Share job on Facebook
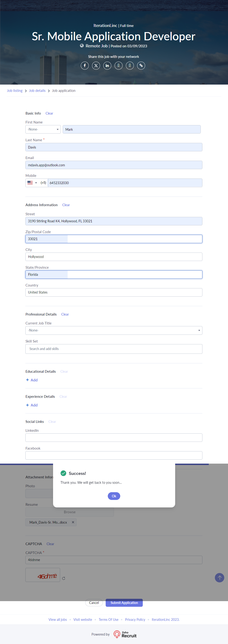The width and height of the screenshot is (228, 644). point(85,66)
